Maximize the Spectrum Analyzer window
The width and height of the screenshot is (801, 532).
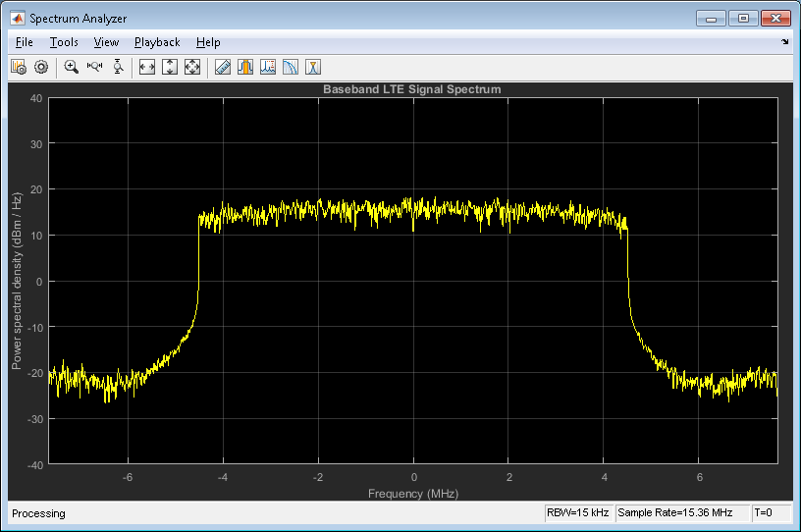tap(743, 19)
